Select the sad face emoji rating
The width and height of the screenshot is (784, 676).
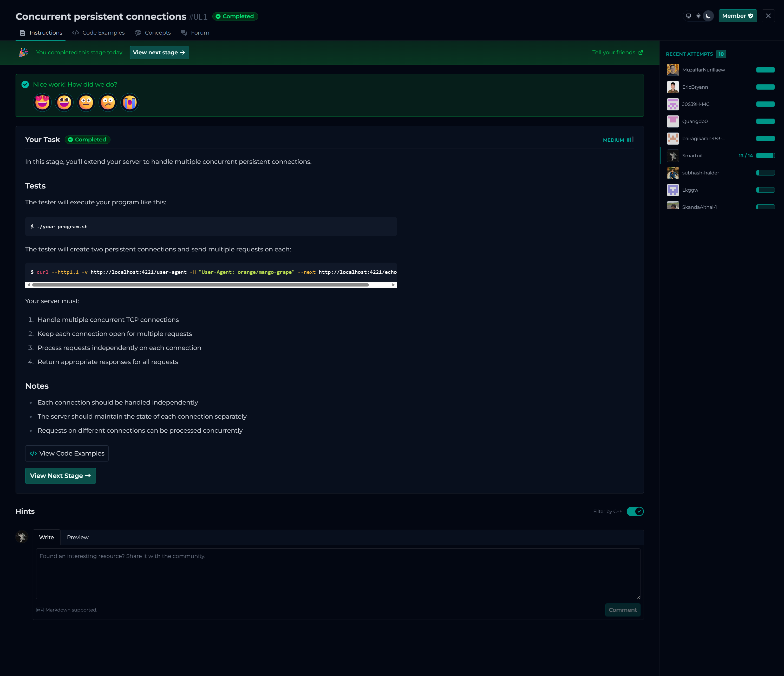point(108,103)
